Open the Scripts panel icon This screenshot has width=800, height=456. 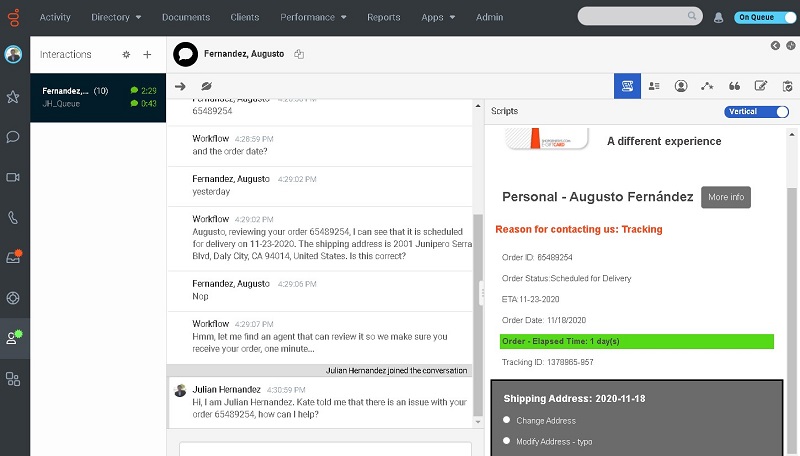coord(627,86)
